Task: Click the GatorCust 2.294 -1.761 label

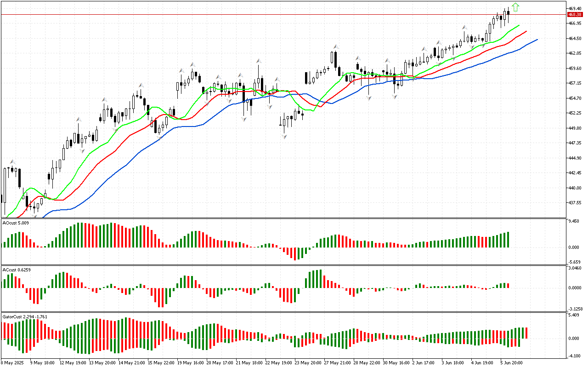Action: [25, 316]
